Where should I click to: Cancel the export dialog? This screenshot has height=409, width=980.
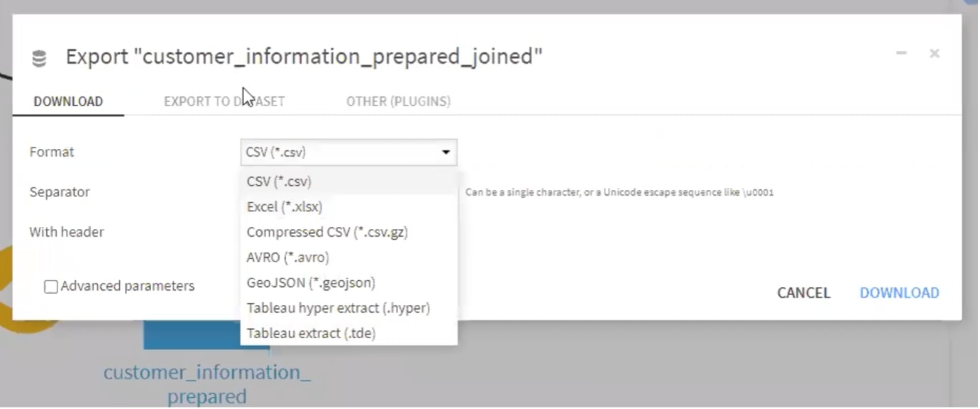pyautogui.click(x=803, y=293)
